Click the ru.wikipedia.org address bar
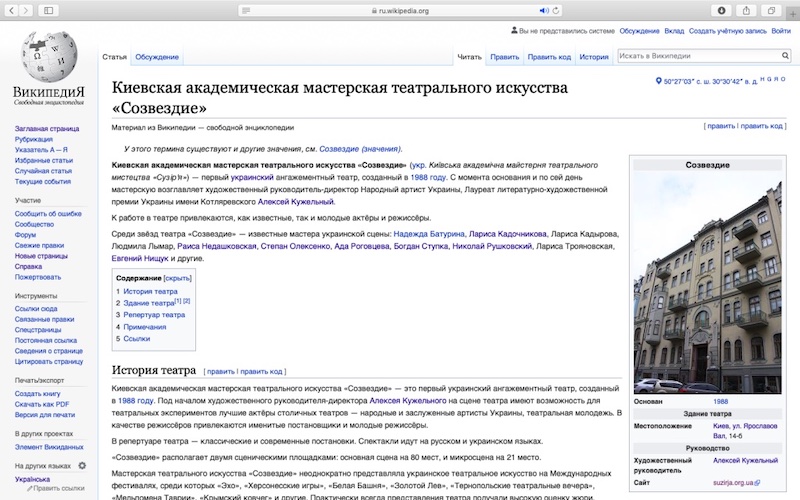800x500 pixels. (399, 10)
